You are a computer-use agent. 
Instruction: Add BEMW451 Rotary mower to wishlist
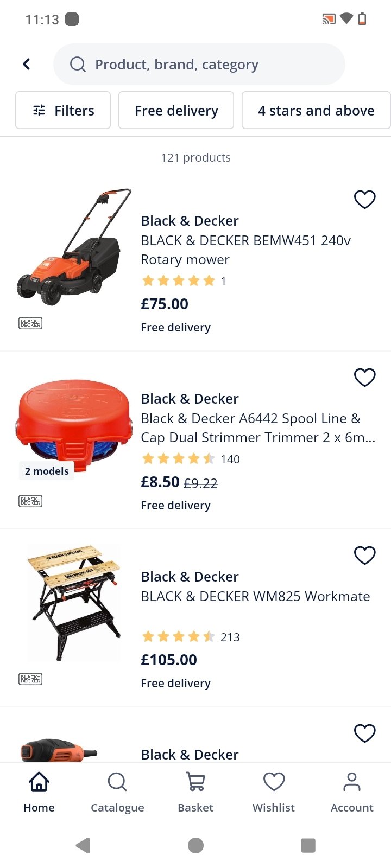coord(365,199)
